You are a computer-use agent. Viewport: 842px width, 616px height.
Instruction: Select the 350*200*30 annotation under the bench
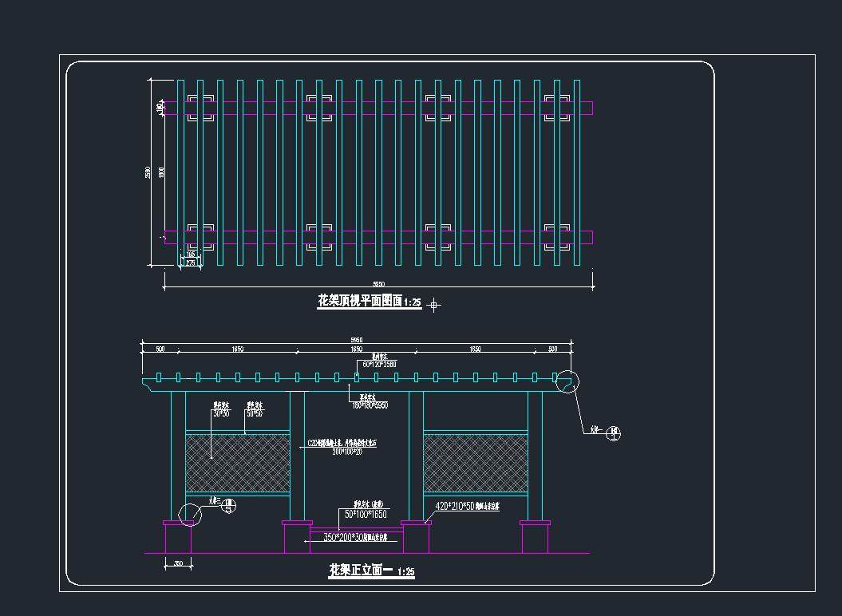pos(355,538)
